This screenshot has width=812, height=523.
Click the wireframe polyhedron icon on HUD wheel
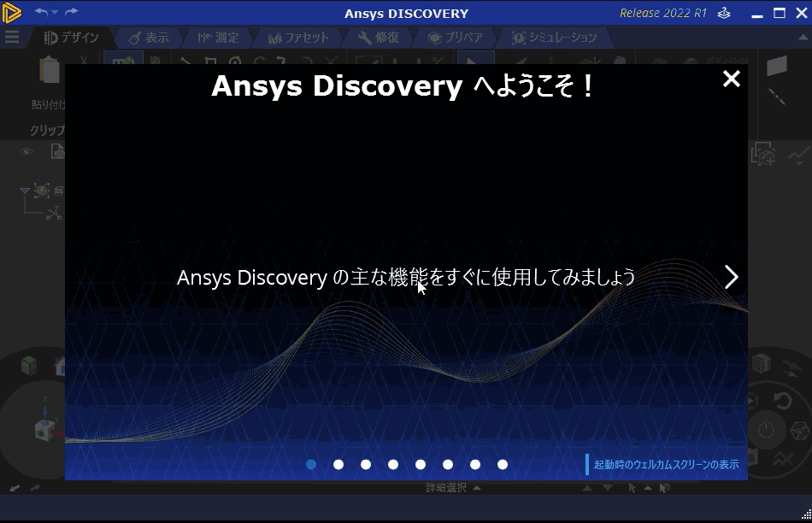(799, 430)
